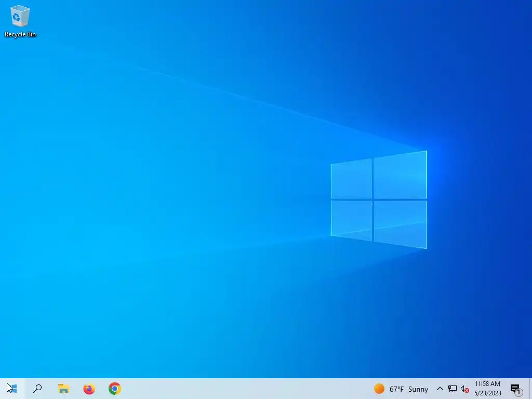Select the Recycle Bin desktop icon

pyautogui.click(x=20, y=21)
